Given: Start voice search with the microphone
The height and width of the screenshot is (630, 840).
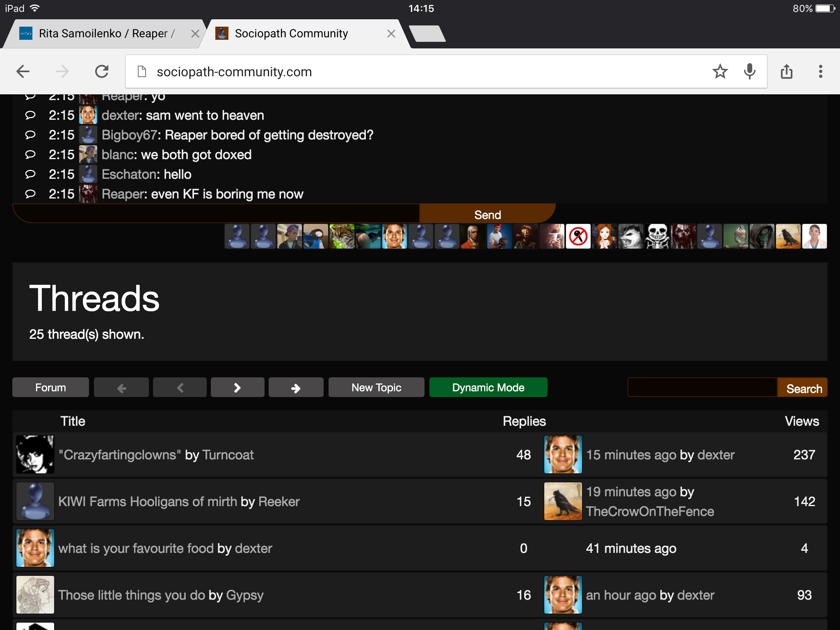Looking at the screenshot, I should click(749, 72).
